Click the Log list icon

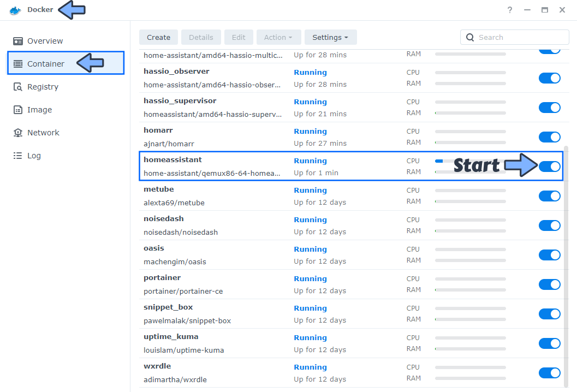pyautogui.click(x=17, y=156)
